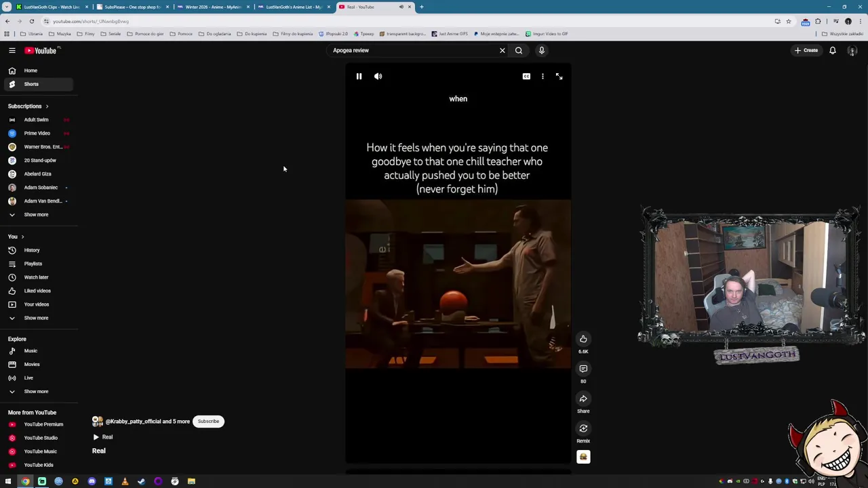
Task: Open the Muzyka bookmarks folder
Action: [x=60, y=34]
